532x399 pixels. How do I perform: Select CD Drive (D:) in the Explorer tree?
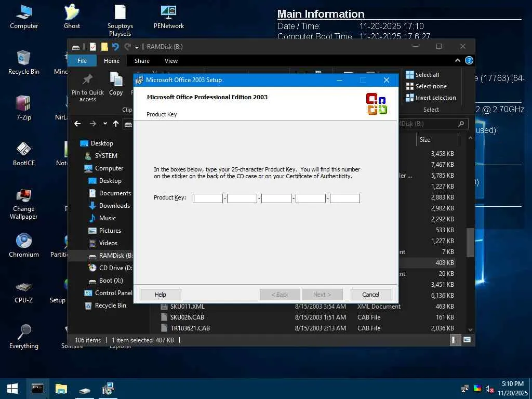(x=110, y=268)
